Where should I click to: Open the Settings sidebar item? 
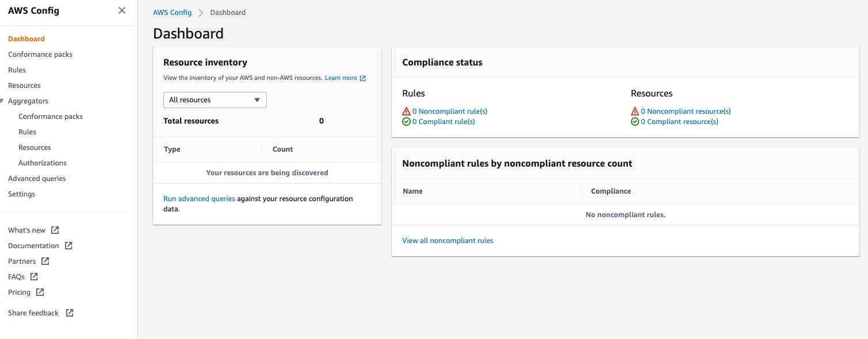pyautogui.click(x=22, y=194)
